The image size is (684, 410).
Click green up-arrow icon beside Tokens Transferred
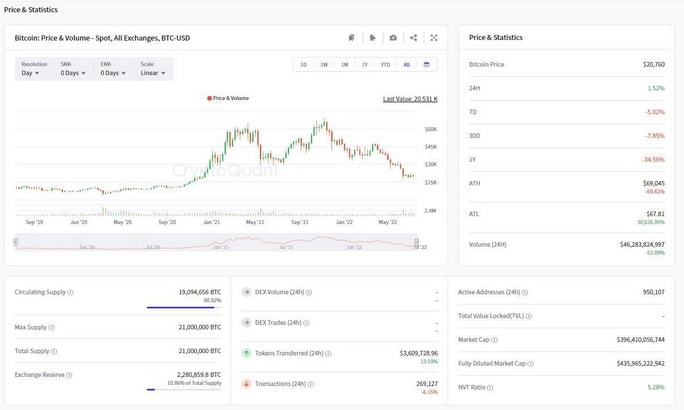pos(246,353)
